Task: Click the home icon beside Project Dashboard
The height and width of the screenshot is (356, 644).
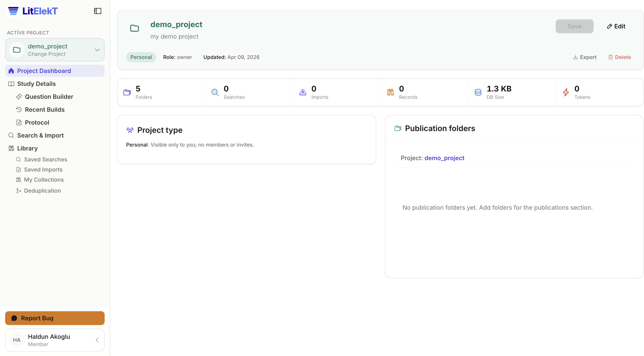Action: point(11,71)
